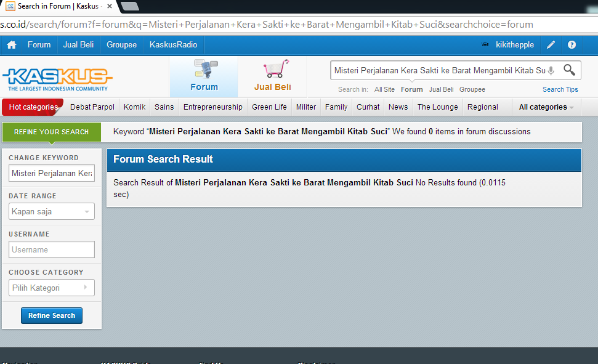
Task: Select the Forum Search Result heading
Action: pos(163,159)
